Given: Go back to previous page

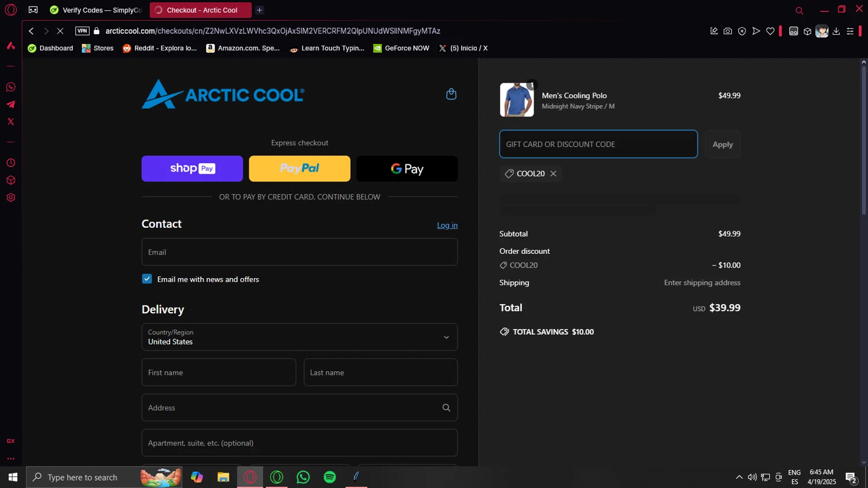Looking at the screenshot, I should pos(31,31).
